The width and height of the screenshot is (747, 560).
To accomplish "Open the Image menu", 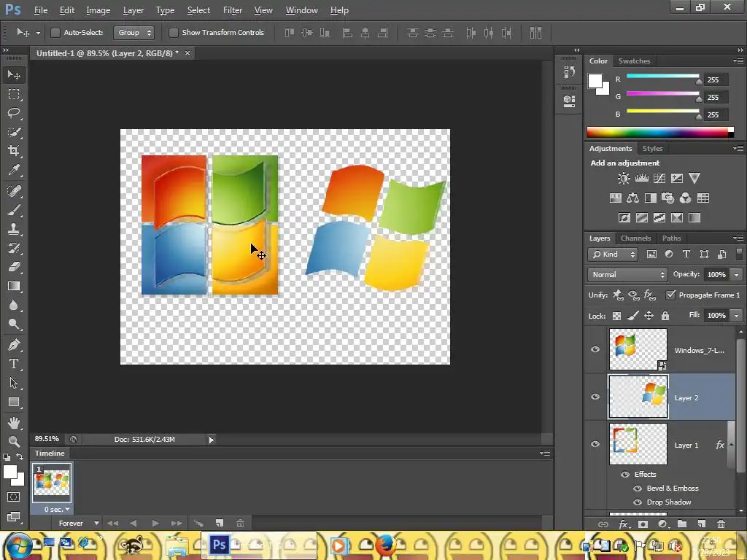I will 98,10.
